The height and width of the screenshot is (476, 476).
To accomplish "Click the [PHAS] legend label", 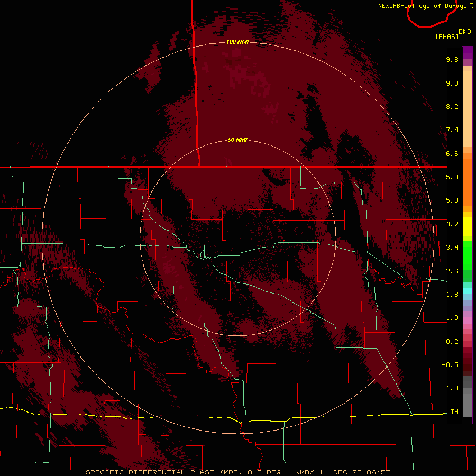I will [447, 36].
